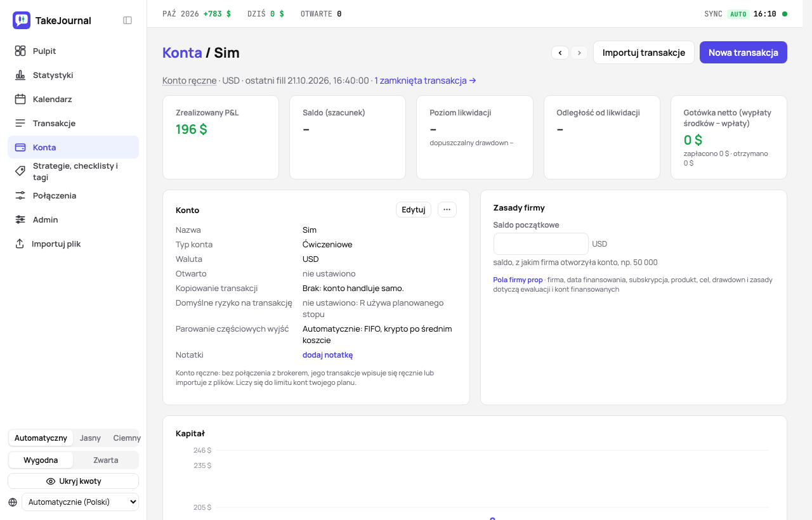Switch to Ciemny dark theme
Screen dimensions: 812x520
coord(127,438)
